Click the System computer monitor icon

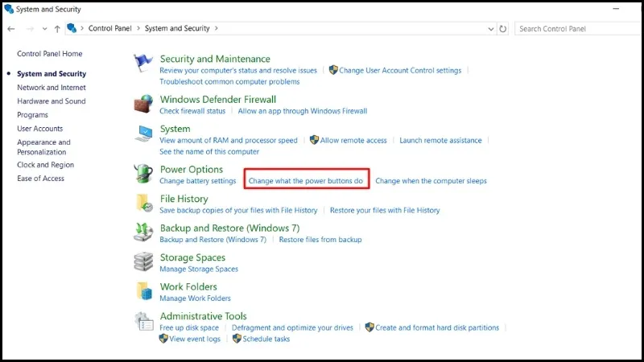click(x=144, y=134)
